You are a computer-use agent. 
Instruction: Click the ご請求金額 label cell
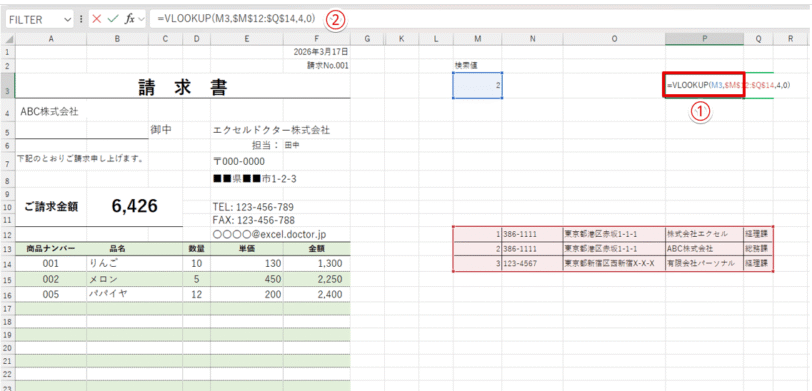pyautogui.click(x=51, y=207)
